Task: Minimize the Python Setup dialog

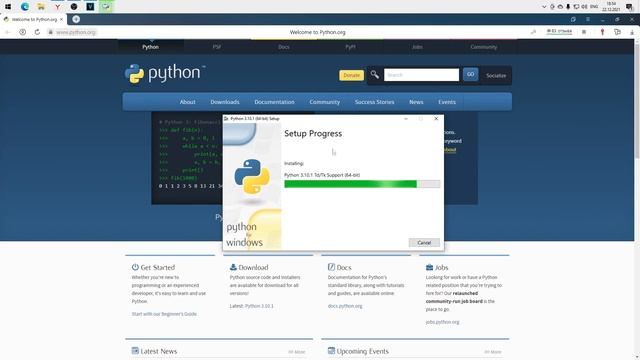Action: click(x=406, y=118)
